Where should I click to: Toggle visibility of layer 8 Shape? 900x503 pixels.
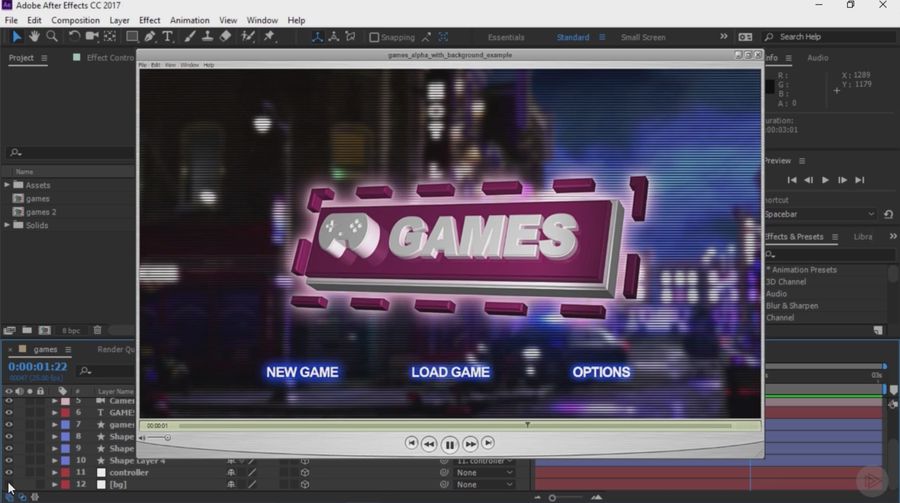coord(9,436)
